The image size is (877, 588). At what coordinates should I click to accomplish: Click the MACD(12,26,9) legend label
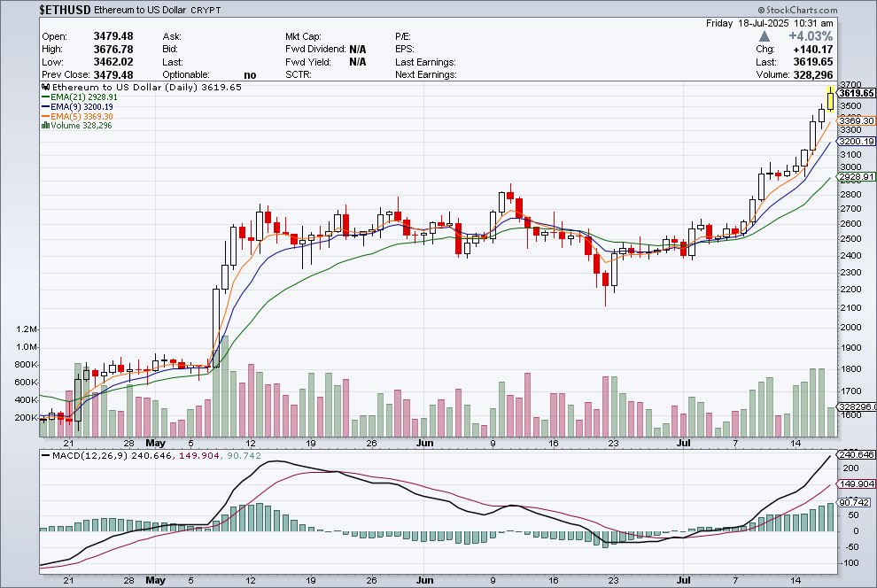point(90,455)
